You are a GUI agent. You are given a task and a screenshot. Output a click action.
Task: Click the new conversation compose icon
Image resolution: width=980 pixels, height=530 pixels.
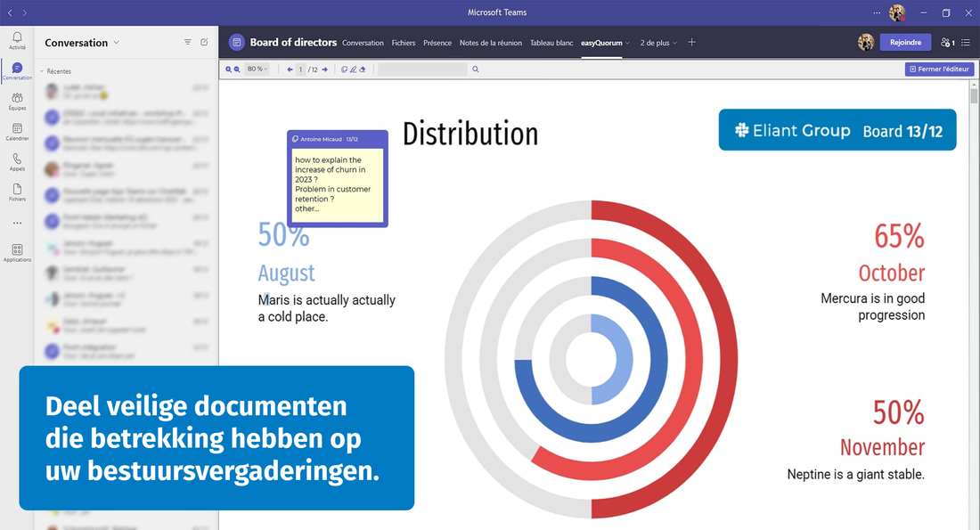[x=204, y=42]
